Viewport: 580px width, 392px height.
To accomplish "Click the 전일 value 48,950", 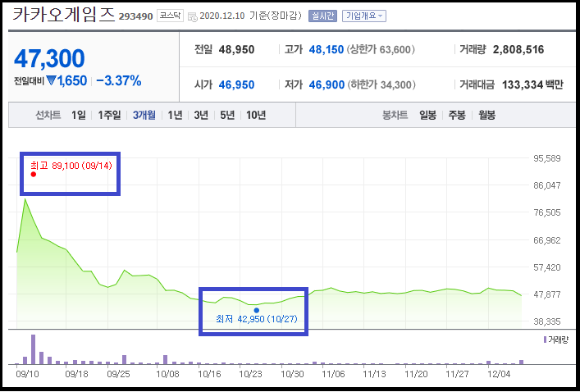I will pos(236,49).
